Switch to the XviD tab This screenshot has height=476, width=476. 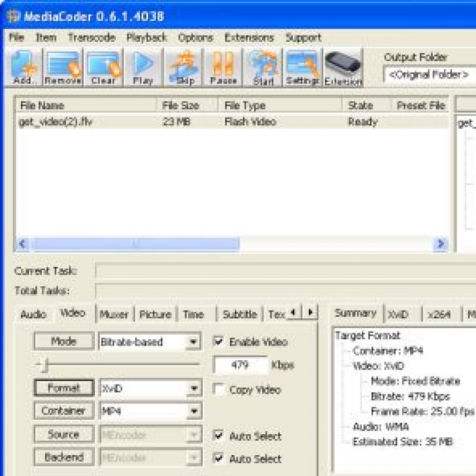point(398,314)
